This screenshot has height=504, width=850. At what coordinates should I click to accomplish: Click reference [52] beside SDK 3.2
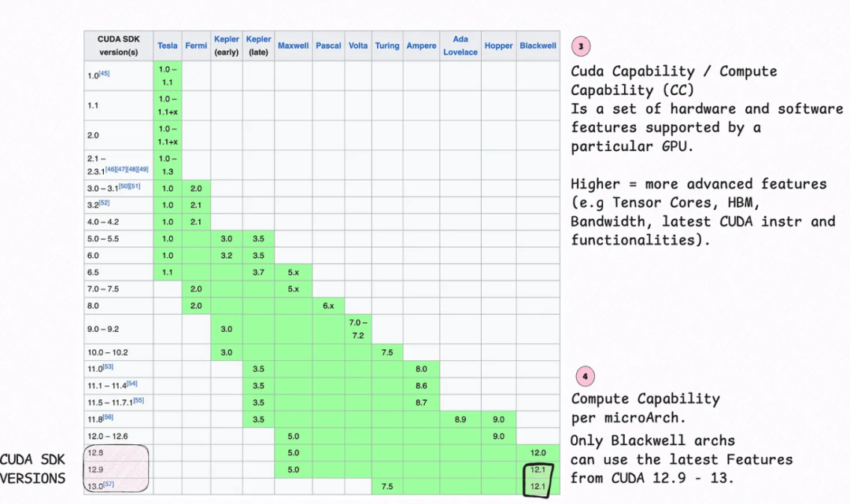104,203
